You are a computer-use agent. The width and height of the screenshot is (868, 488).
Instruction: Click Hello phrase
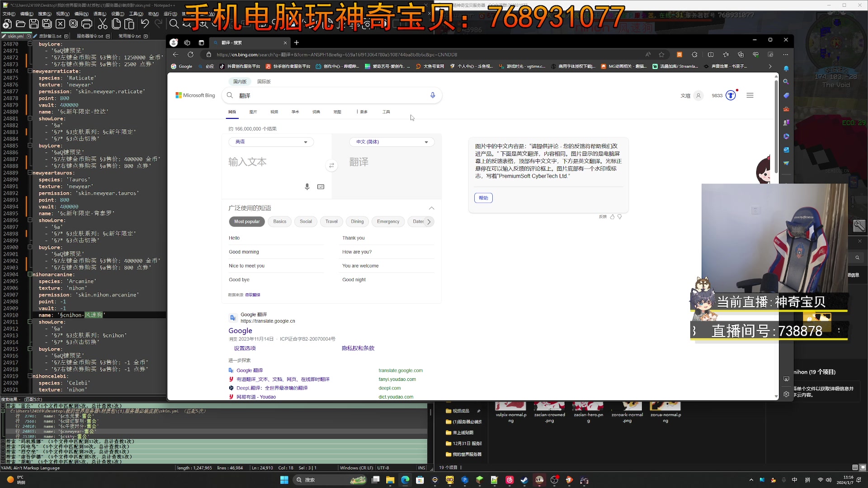tap(234, 238)
